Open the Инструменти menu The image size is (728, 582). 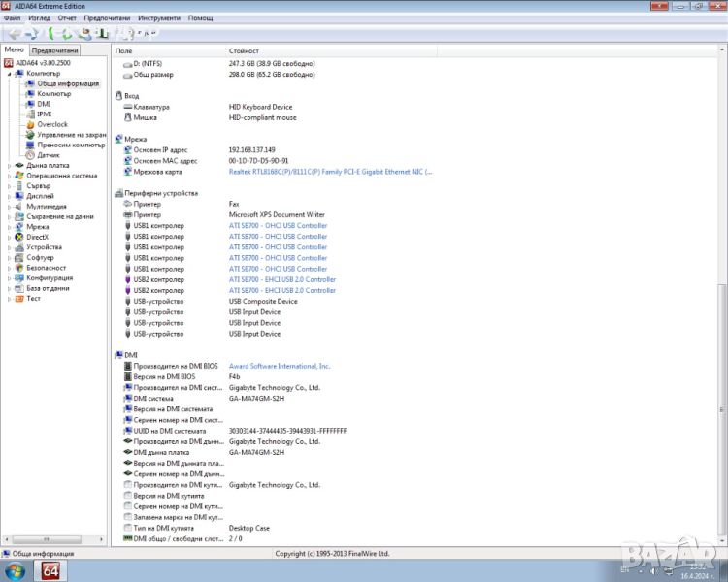coord(158,18)
